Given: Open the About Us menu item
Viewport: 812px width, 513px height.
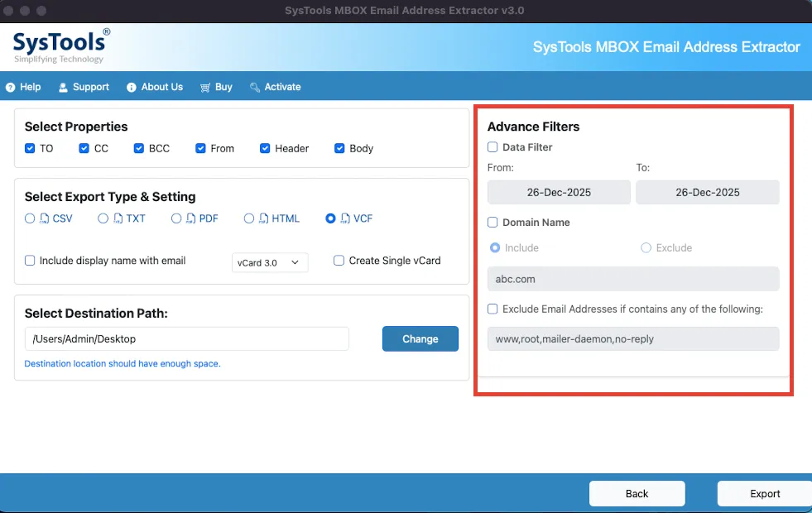Looking at the screenshot, I should (155, 87).
